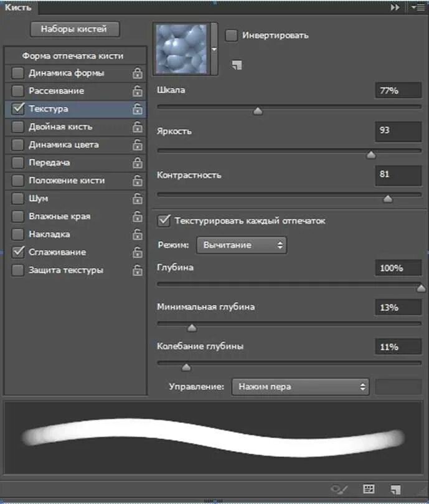Enable the Накладка checkbox
Screen dimensions: 429x504
point(17,235)
